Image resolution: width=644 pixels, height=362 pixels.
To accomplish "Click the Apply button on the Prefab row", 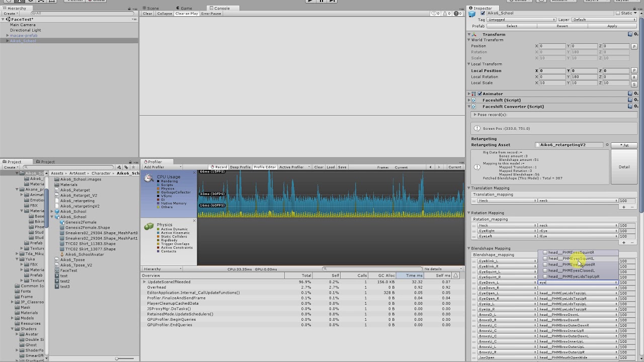I will coord(612,26).
